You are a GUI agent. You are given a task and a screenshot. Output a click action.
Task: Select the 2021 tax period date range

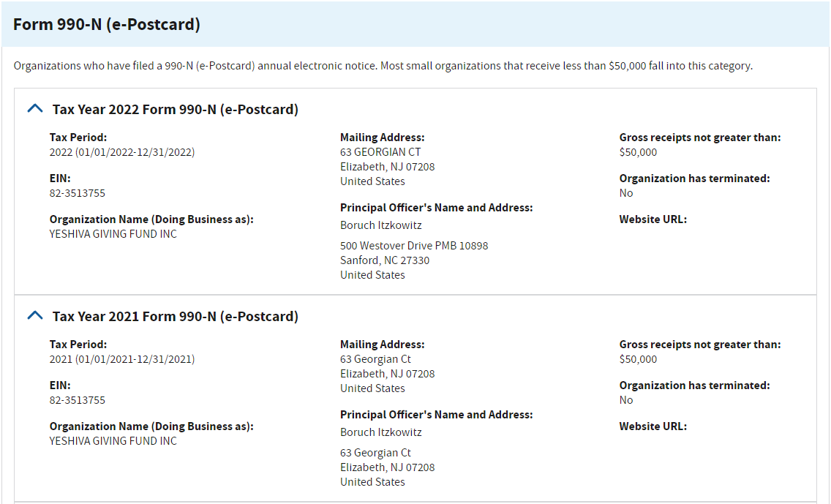[121, 359]
